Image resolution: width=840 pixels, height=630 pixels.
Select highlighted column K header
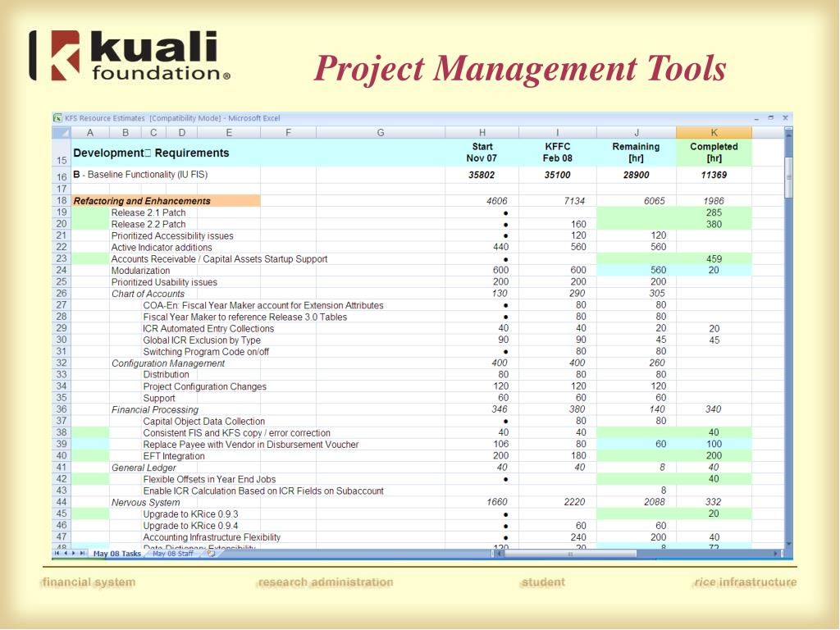click(x=714, y=132)
